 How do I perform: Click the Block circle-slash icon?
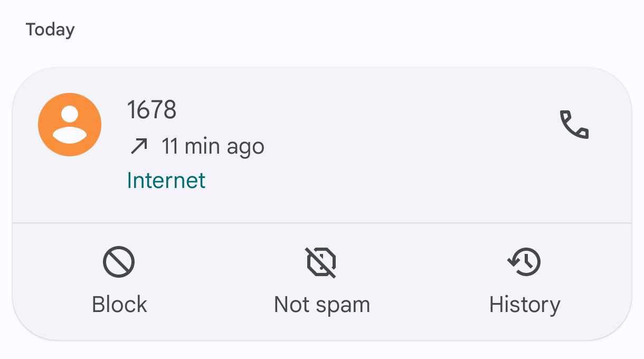click(x=119, y=262)
